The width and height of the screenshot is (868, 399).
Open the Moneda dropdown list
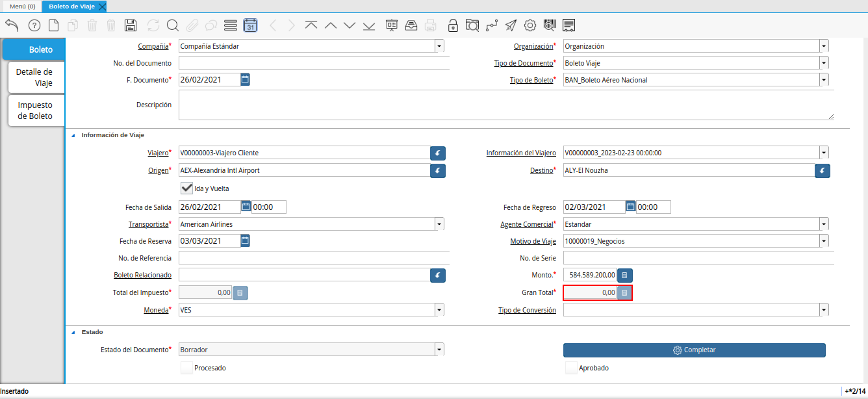point(439,310)
